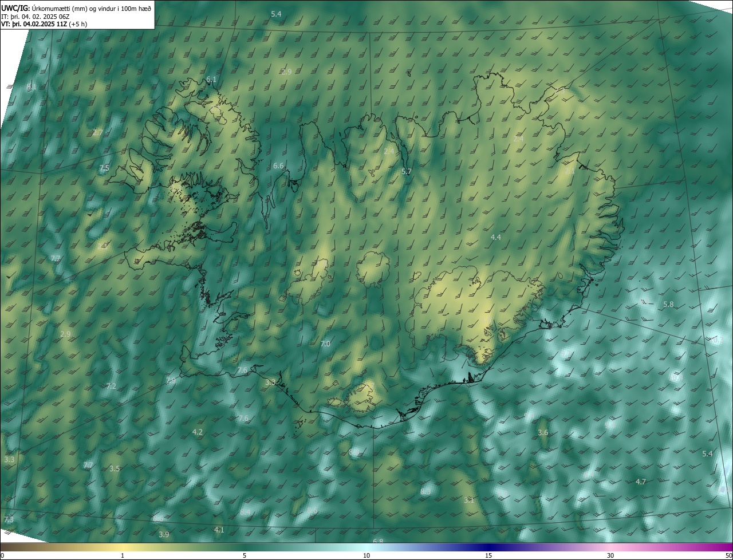Click the 5.4 value near the right edge

pyautogui.click(x=707, y=453)
